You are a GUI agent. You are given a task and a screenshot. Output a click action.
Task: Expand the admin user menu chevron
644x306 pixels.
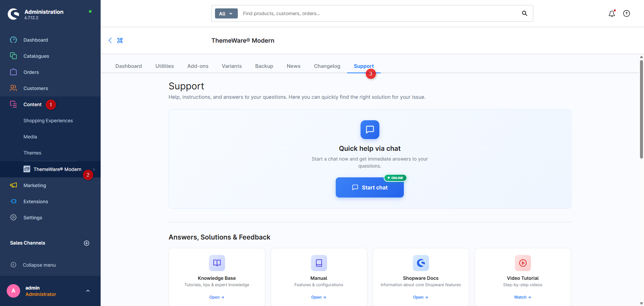88,291
